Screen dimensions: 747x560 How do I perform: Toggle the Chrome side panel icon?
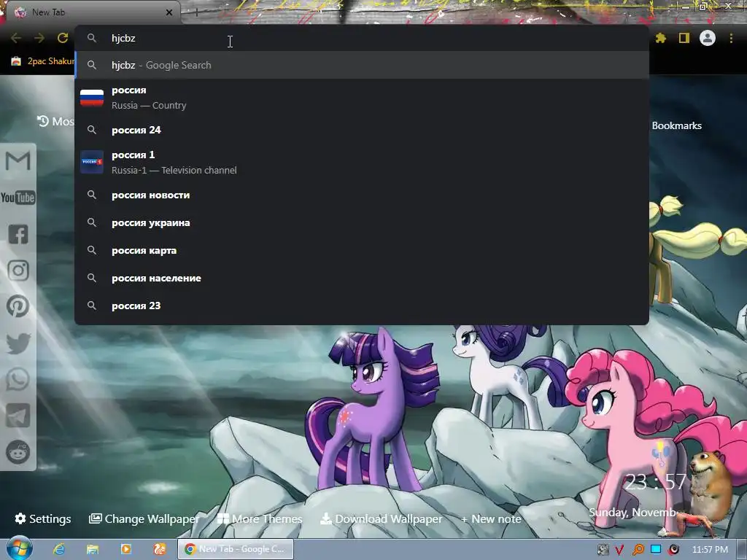(x=684, y=38)
